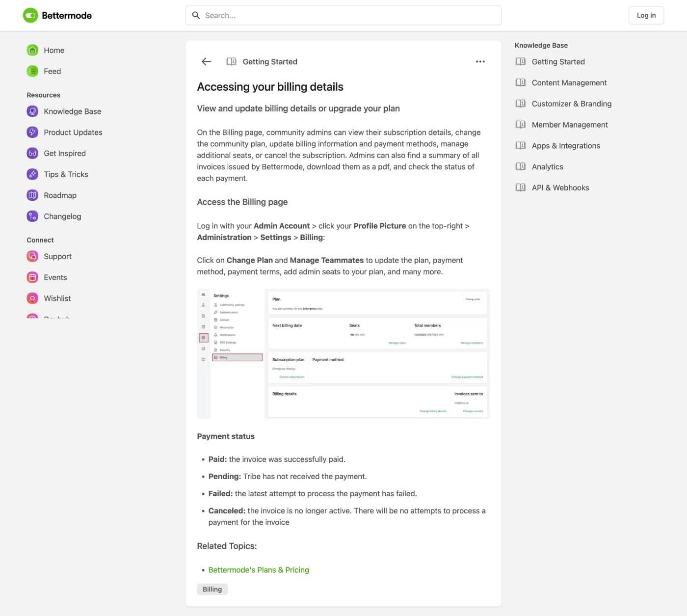Click the Getting Started breadcrumb link

coord(270,61)
